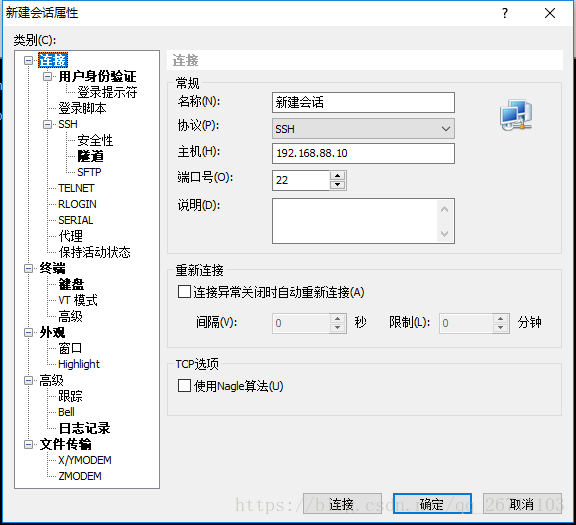Click the 端口号 number field
576x525 pixels.
[301, 180]
